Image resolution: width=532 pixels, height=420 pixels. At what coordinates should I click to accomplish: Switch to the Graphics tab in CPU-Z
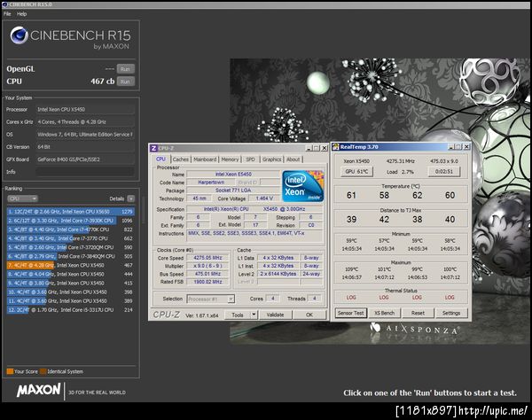pyautogui.click(x=272, y=159)
